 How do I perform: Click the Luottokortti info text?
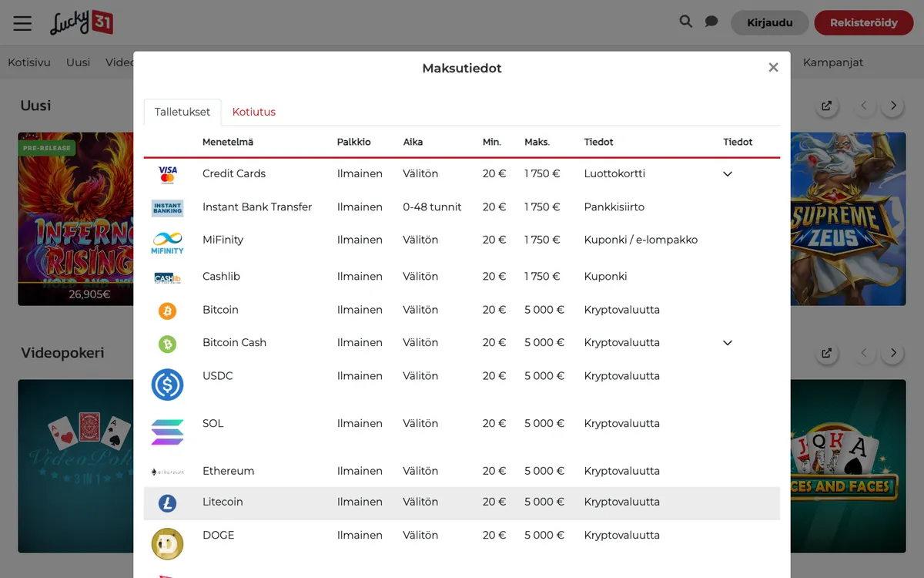[x=614, y=173]
